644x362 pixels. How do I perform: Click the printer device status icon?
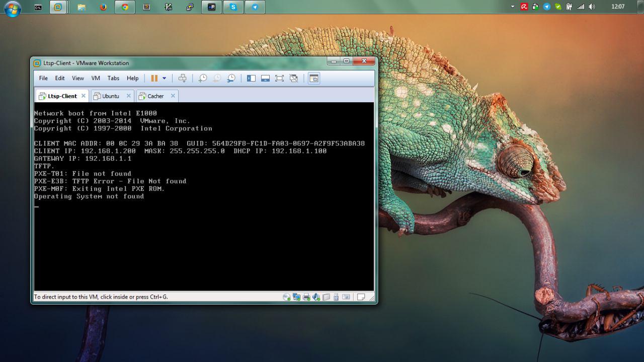coord(306,297)
